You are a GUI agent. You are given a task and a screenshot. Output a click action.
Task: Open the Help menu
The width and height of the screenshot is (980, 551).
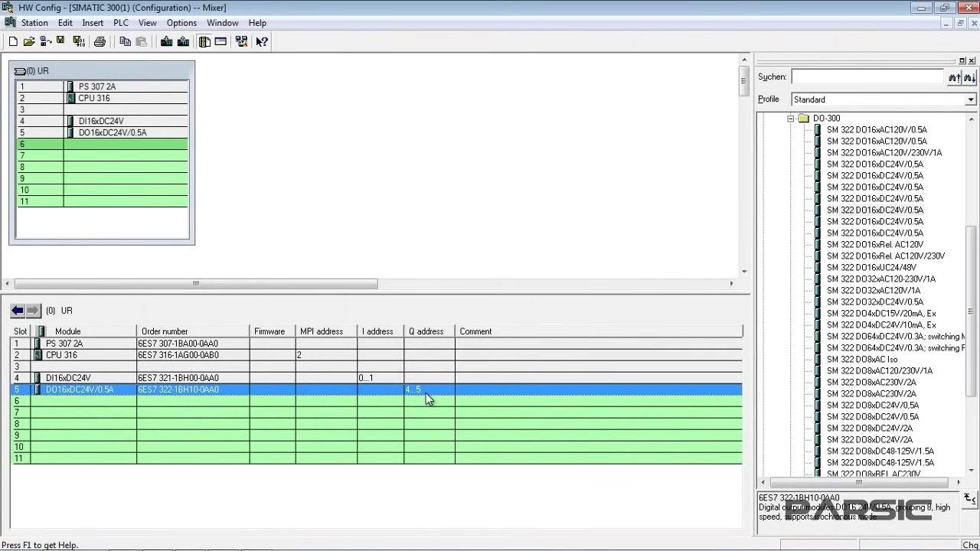click(x=257, y=23)
